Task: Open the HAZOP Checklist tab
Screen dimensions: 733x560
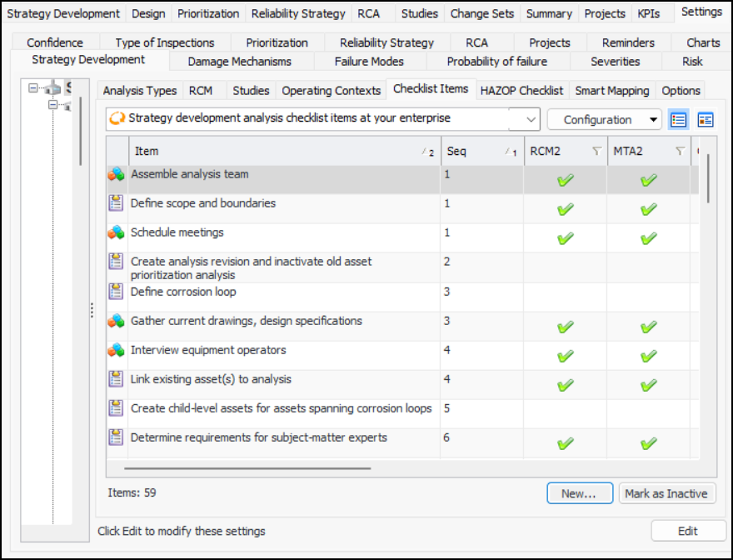Action: click(522, 91)
